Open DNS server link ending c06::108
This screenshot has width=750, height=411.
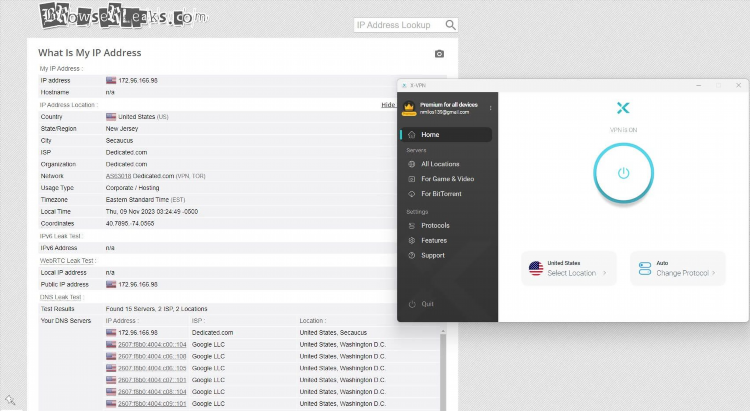(152, 356)
